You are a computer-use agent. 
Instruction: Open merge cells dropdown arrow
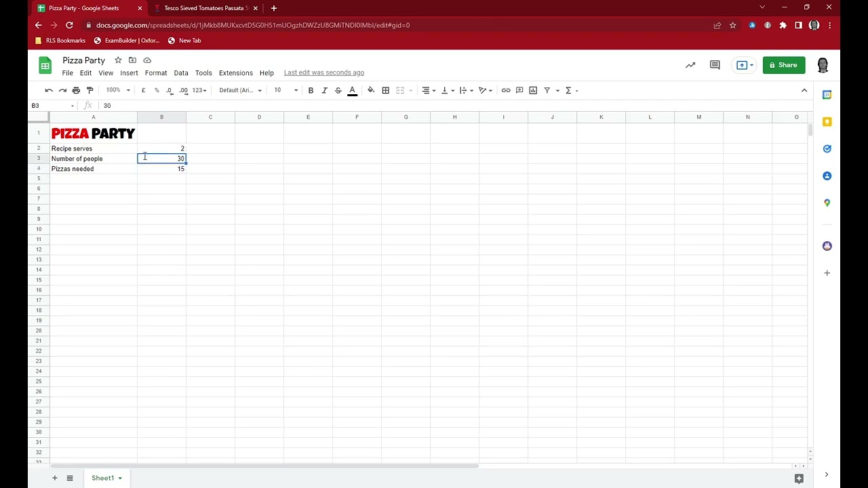pos(410,90)
